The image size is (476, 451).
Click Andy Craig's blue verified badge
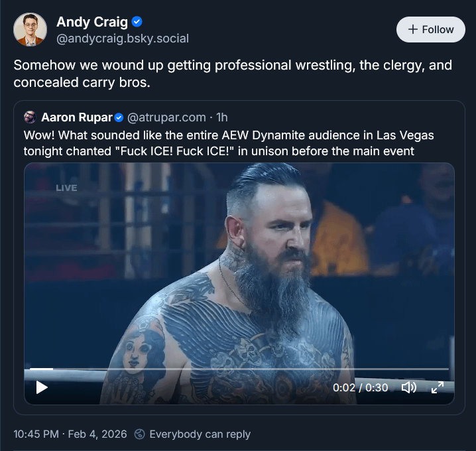pos(137,22)
